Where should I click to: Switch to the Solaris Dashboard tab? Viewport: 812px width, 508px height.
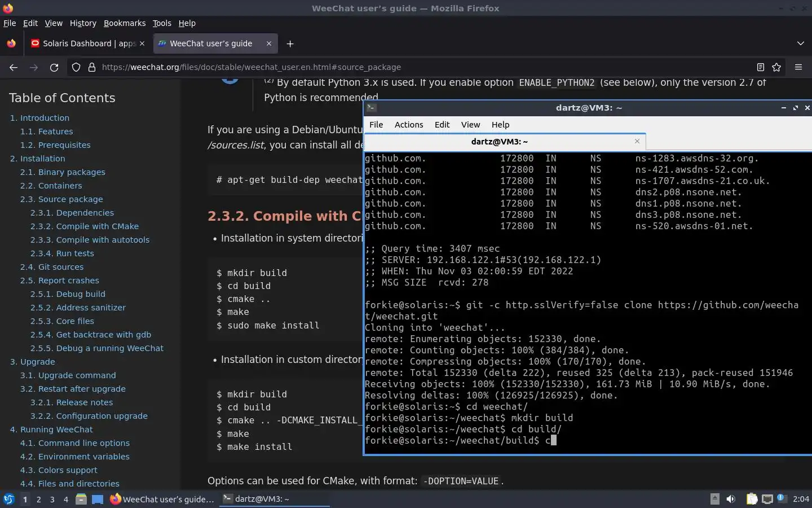(x=88, y=43)
